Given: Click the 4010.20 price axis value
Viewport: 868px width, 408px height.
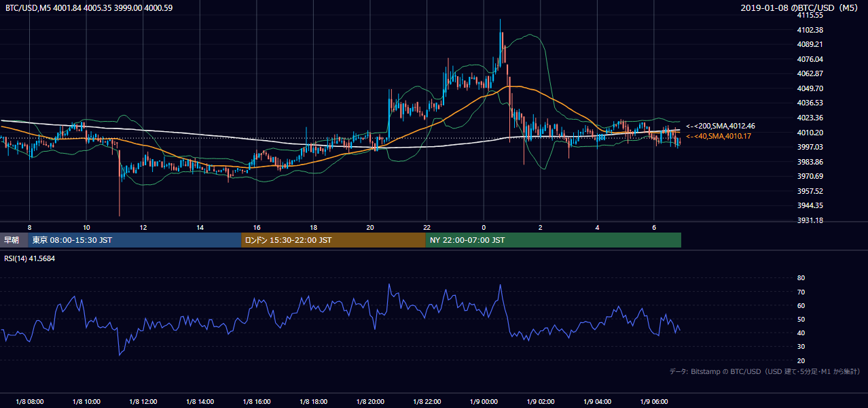Looking at the screenshot, I should (810, 133).
